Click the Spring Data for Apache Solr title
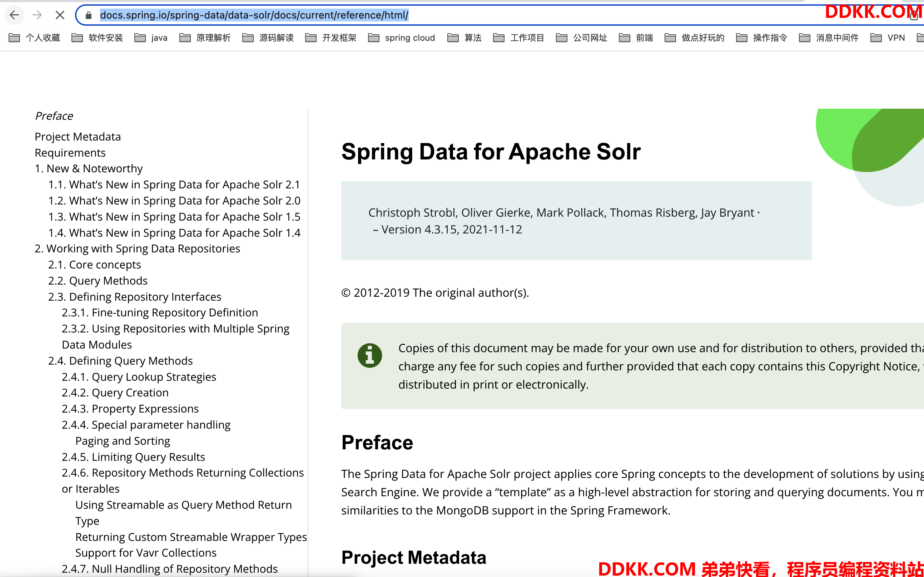 tap(491, 152)
